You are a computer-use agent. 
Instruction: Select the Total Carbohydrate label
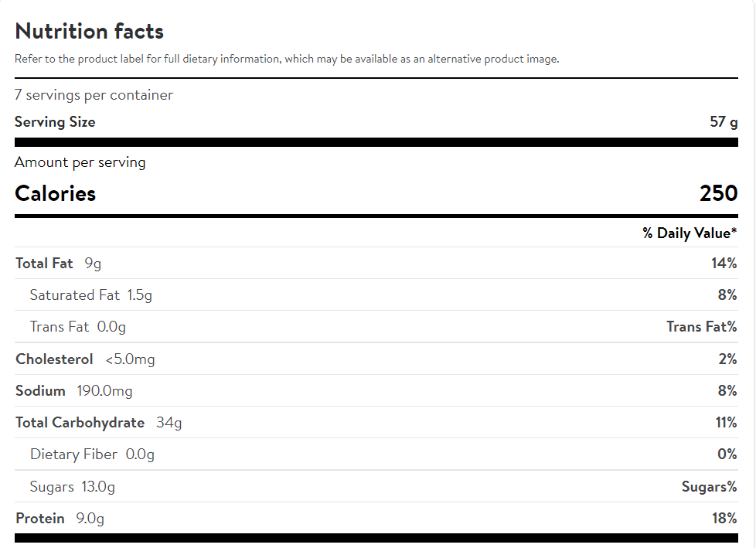80,423
